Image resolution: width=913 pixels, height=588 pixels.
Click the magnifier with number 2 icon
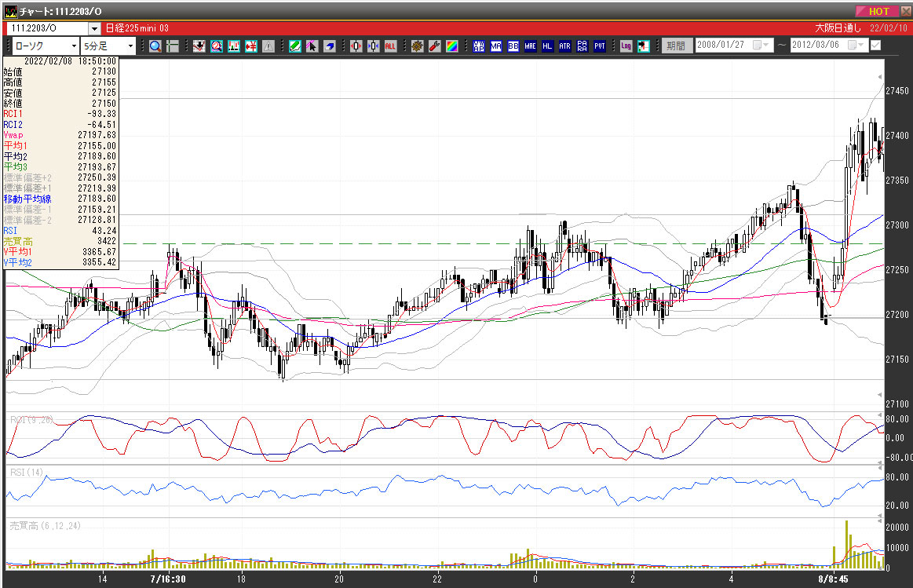click(217, 46)
